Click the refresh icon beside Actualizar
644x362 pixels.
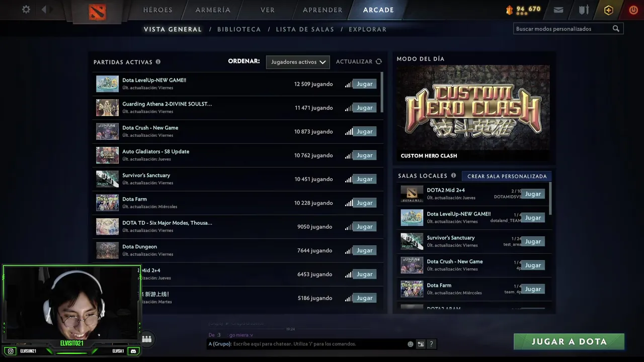click(378, 61)
